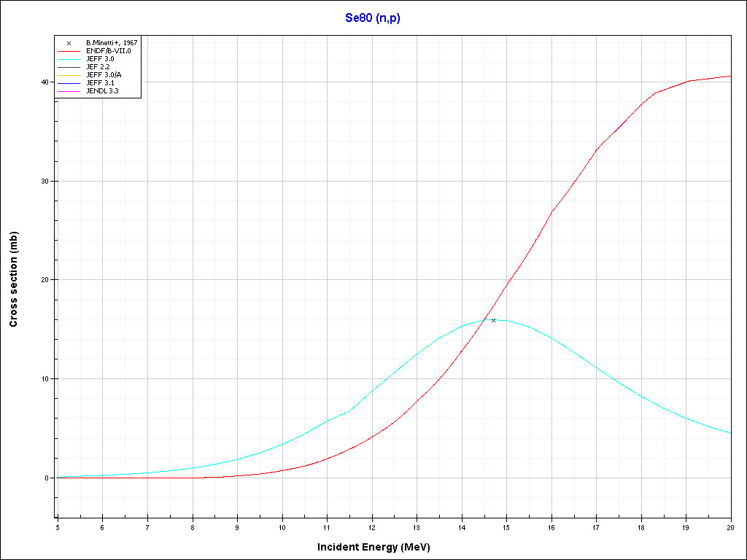Image resolution: width=747 pixels, height=560 pixels.
Task: Click the 30 tick label on y-axis
Action: (44, 182)
